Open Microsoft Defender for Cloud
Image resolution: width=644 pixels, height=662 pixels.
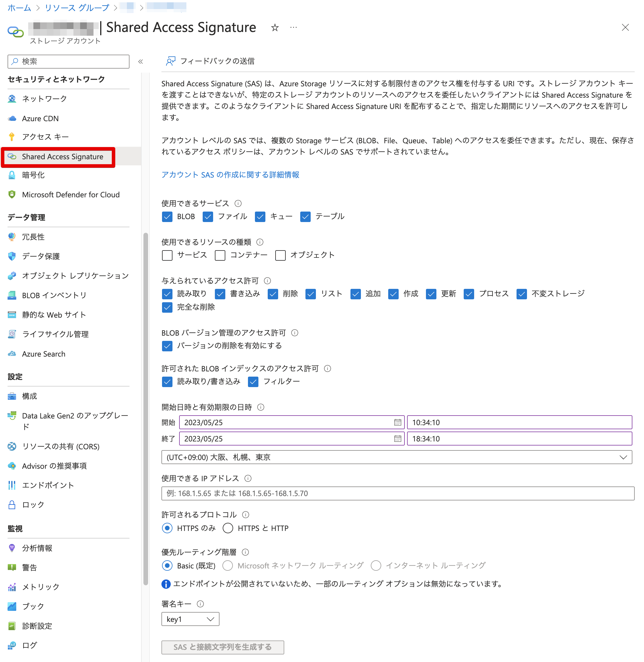tap(71, 195)
